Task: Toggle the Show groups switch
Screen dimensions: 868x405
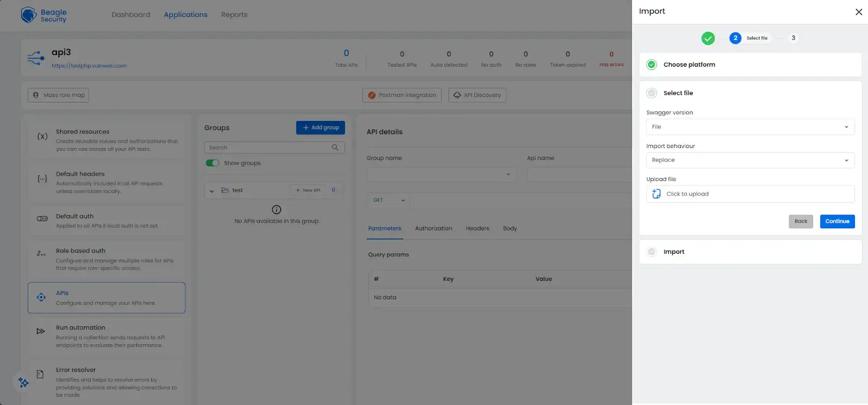Action: (212, 163)
